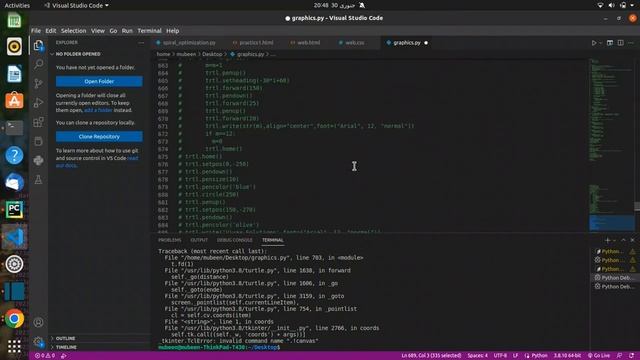Click the notifications bell in status bar
Viewport: 640px width, 360px height.
(x=632, y=356)
